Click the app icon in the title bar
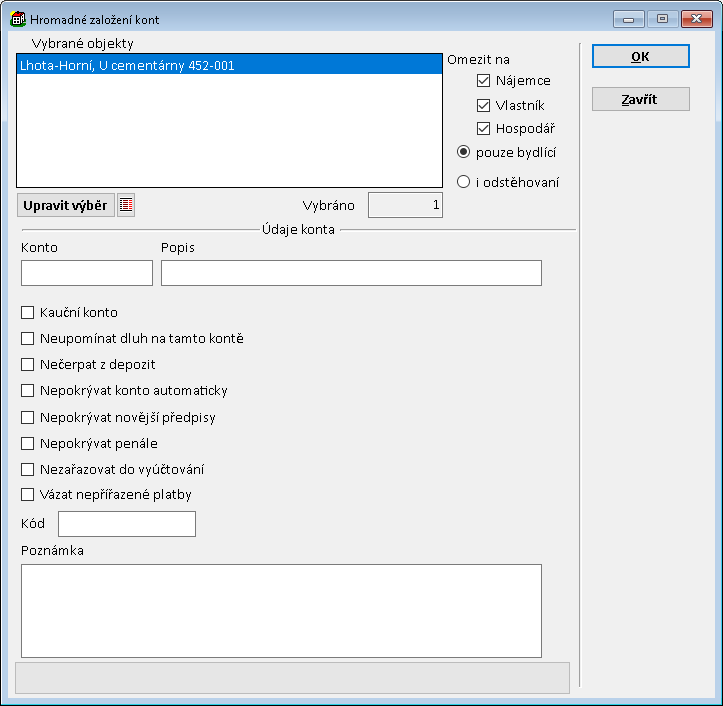The image size is (723, 706). tap(17, 19)
